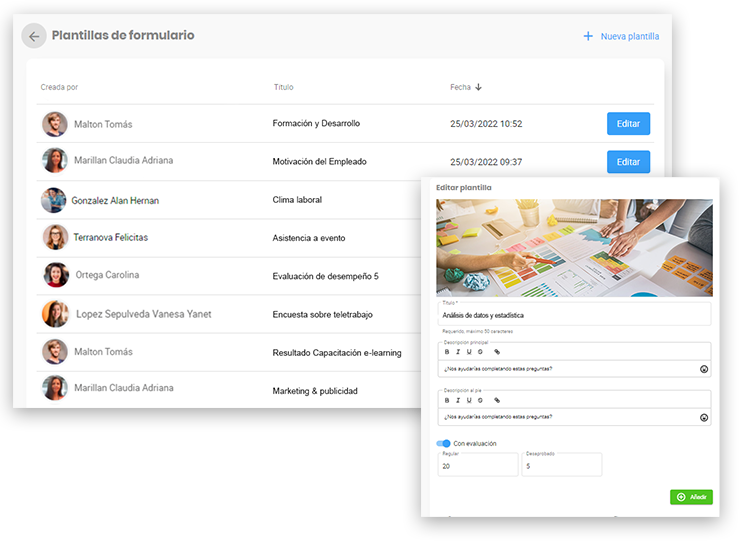Click the date 25/03/2022 09:37
Image resolution: width=739 pixels, height=541 pixels.
pos(486,162)
